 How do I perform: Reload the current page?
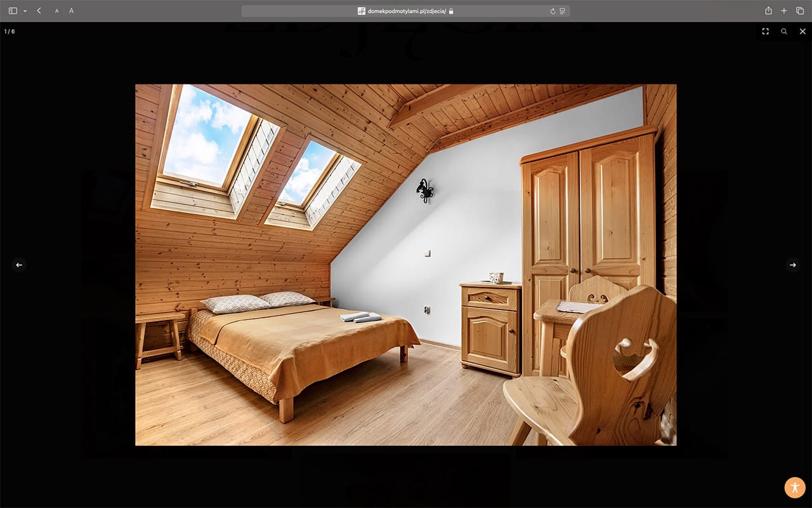[x=553, y=11]
